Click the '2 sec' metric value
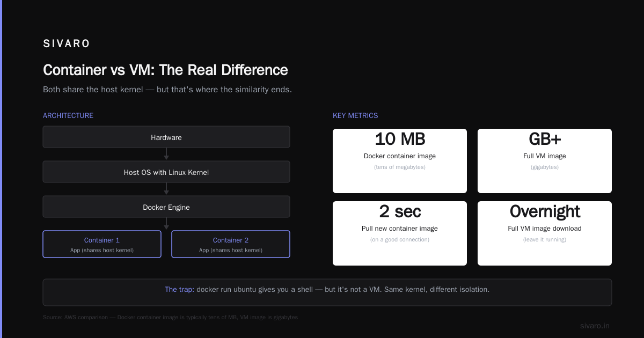The image size is (644, 338). (x=400, y=211)
